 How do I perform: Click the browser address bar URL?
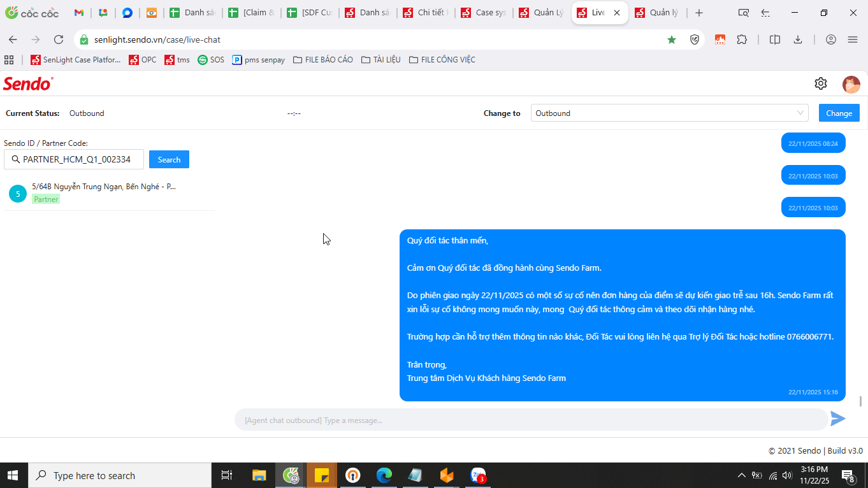tap(157, 39)
